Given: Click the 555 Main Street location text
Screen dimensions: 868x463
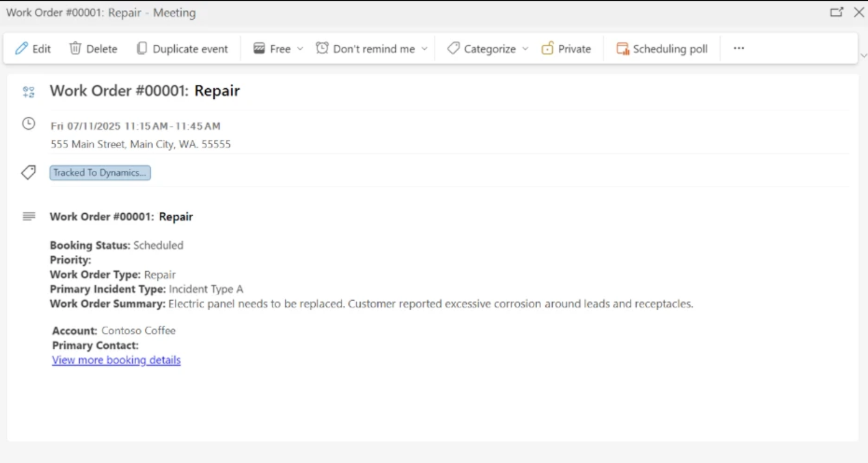Looking at the screenshot, I should pyautogui.click(x=141, y=144).
